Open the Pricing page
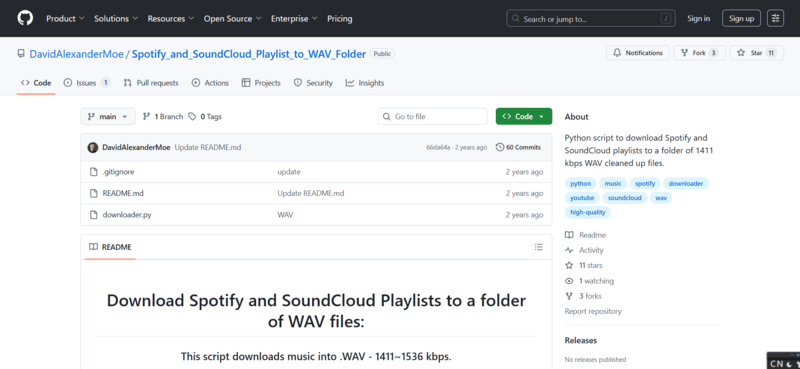 (x=340, y=18)
